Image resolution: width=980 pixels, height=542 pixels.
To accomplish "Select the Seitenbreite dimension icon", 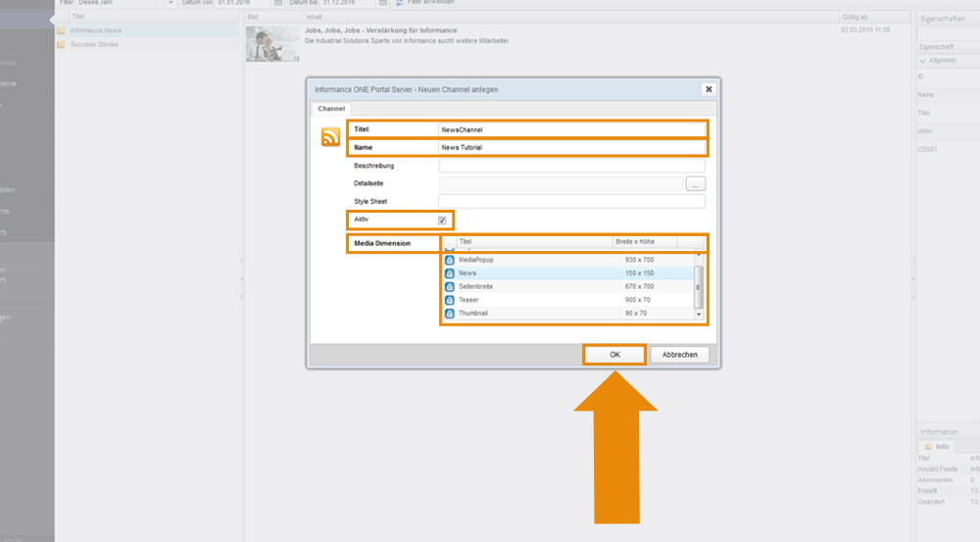I will 450,287.
